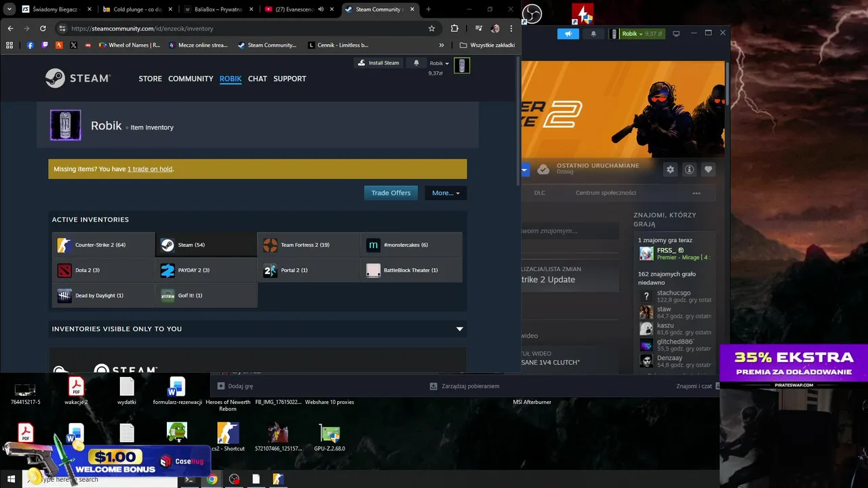Open Golf It! (1) inventory
This screenshot has height=488, width=868.
click(206, 296)
